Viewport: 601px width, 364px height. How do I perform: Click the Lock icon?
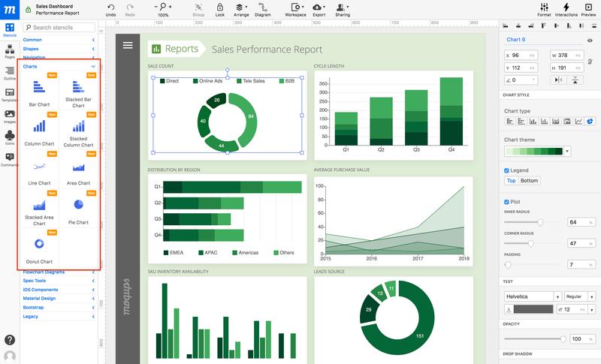click(220, 8)
